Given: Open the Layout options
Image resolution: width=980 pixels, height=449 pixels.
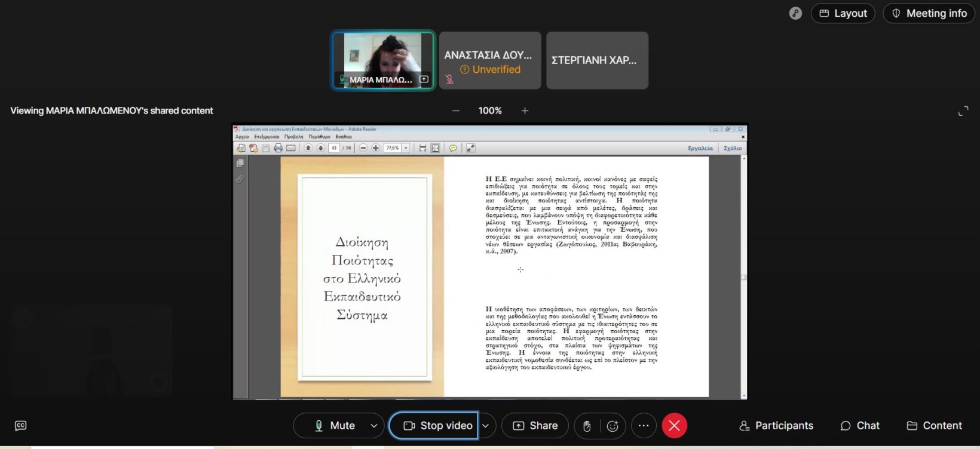Looking at the screenshot, I should click(843, 13).
